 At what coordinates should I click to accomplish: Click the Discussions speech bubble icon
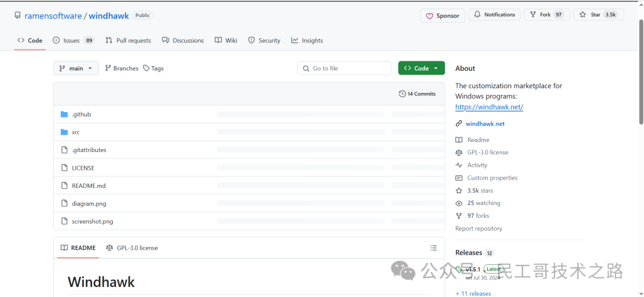tap(166, 41)
